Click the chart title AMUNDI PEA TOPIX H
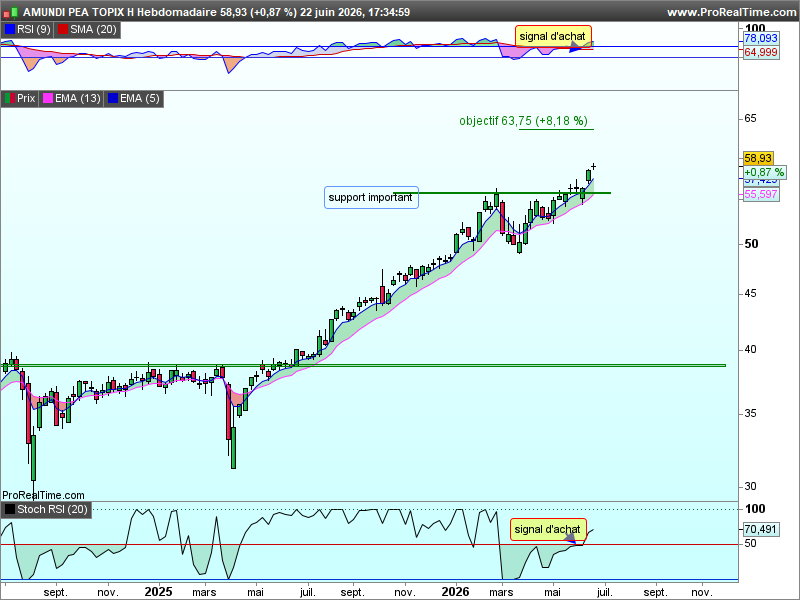800x600 pixels. coord(79,12)
